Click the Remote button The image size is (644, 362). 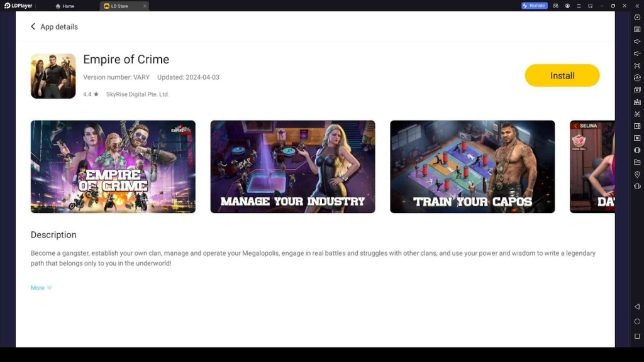[x=534, y=6]
